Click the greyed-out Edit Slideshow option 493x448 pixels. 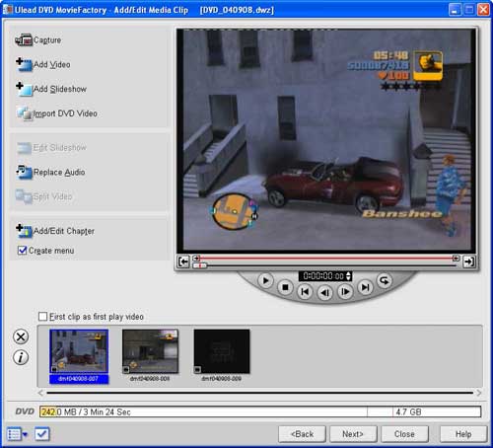tap(51, 148)
